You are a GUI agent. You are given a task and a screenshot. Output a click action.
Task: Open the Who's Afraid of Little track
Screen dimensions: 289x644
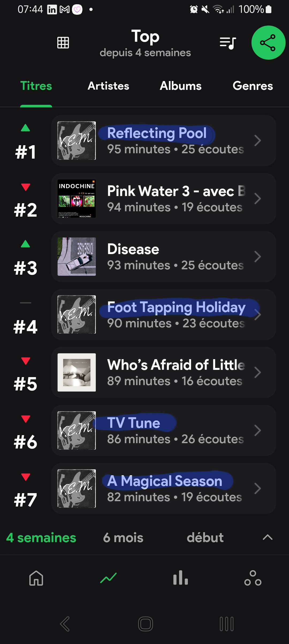(176, 372)
